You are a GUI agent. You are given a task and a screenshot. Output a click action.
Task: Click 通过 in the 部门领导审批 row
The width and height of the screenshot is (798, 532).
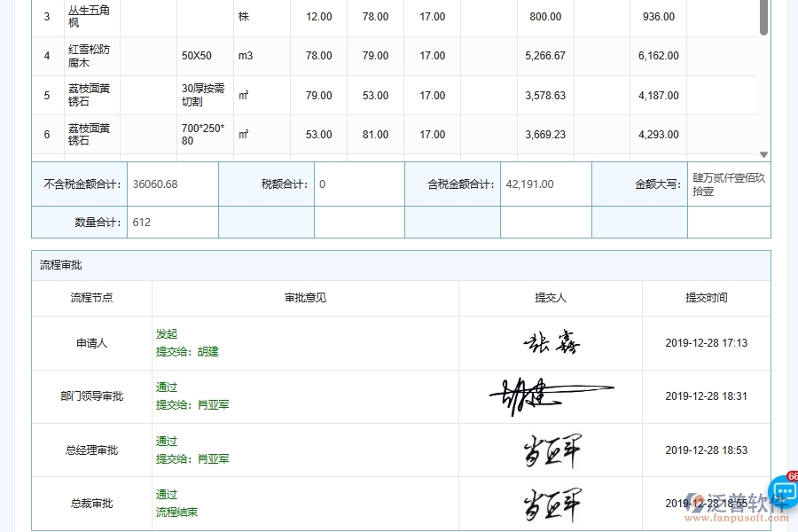click(166, 387)
